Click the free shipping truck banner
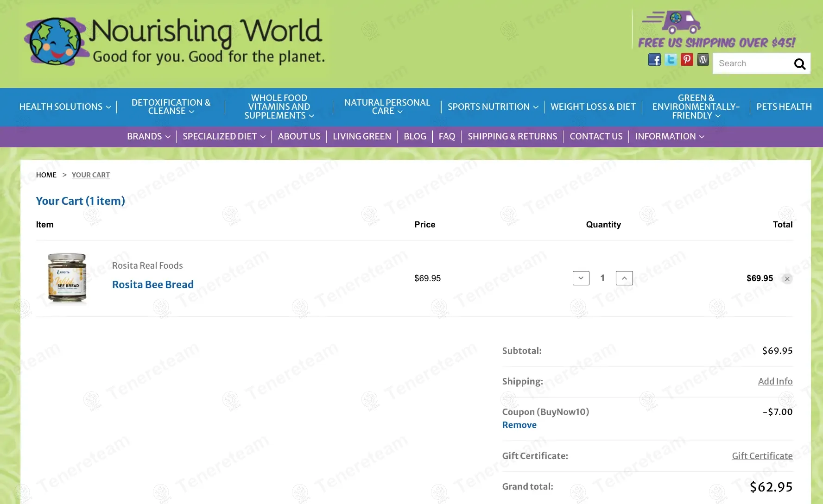 (x=716, y=30)
